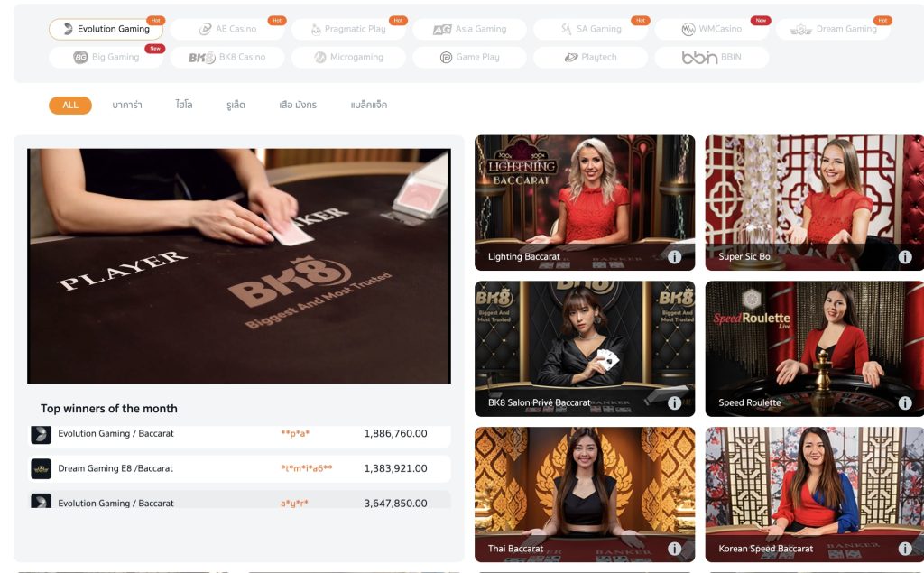Screen dimensions: 924x573
Task: Choose Asia Gaming provider
Action: (469, 29)
